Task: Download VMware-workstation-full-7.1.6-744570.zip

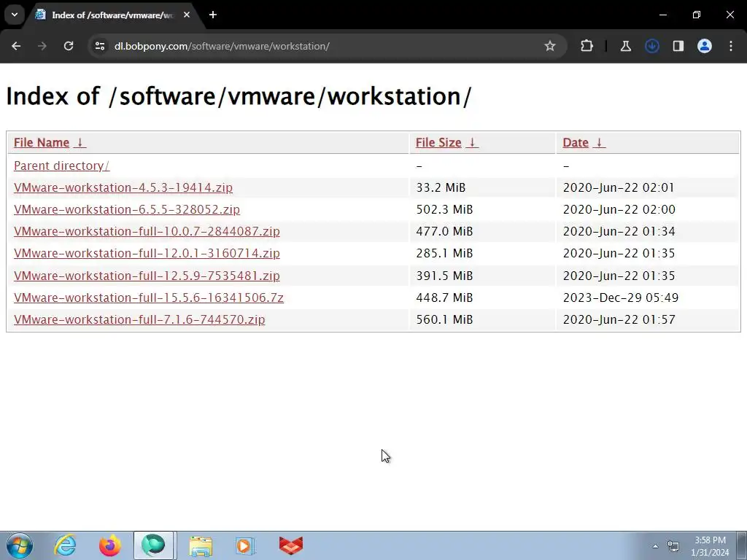Action: (x=139, y=319)
